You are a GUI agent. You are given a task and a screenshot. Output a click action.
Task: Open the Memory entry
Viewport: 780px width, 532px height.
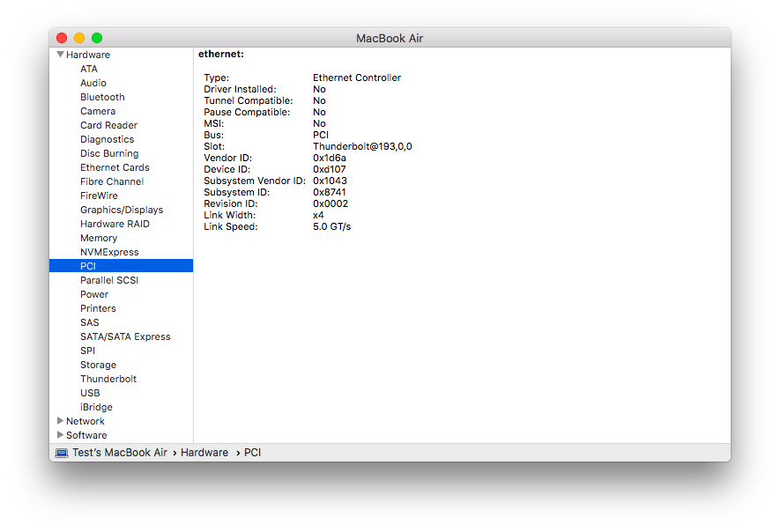click(x=99, y=238)
